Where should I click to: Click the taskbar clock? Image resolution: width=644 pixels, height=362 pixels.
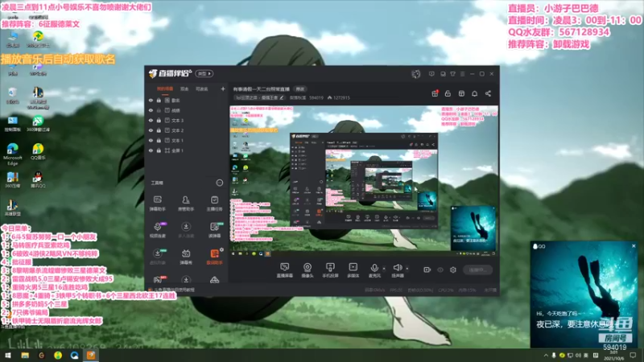coord(613,356)
